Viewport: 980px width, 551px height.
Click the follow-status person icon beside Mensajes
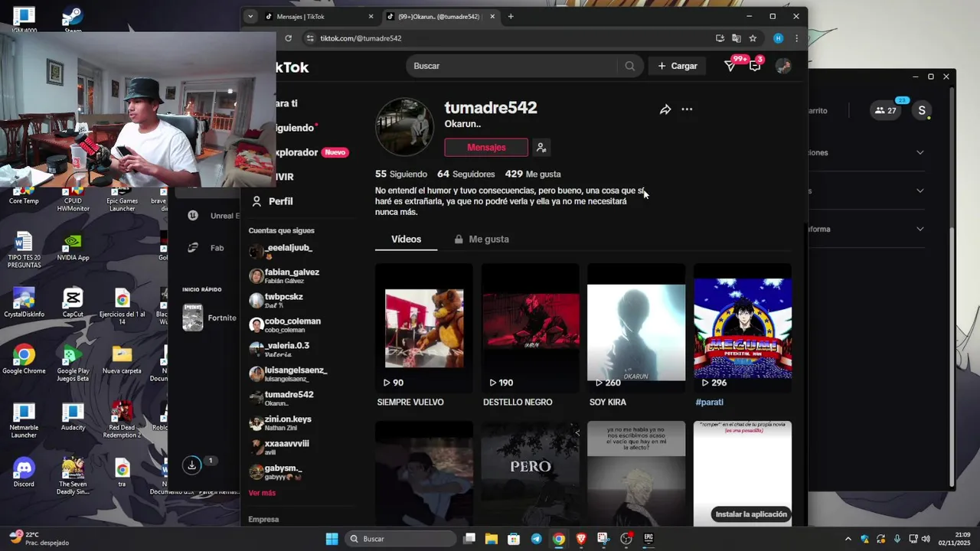coord(541,148)
